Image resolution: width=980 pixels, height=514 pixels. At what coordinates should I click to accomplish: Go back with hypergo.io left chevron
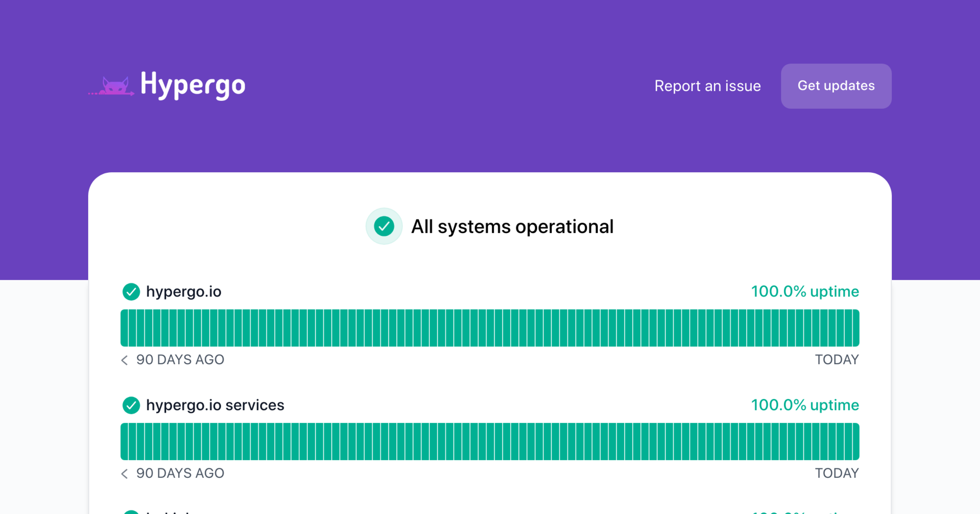click(125, 360)
